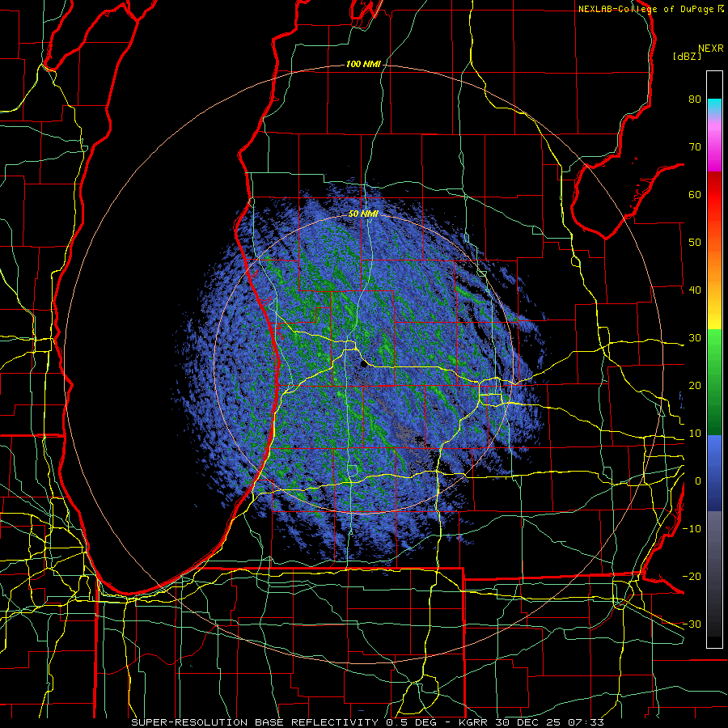Click the 10 value on dBZ scale
728x728 pixels.
[x=695, y=434]
